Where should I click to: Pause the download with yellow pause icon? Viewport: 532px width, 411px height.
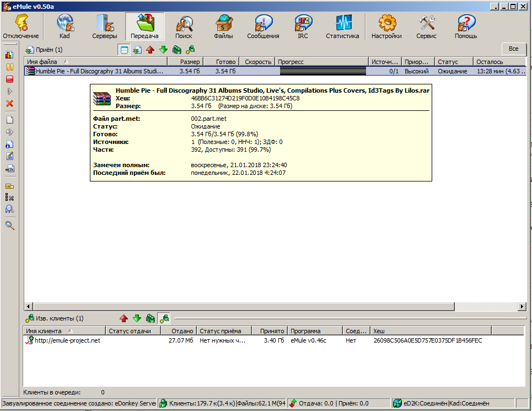click(x=9, y=67)
